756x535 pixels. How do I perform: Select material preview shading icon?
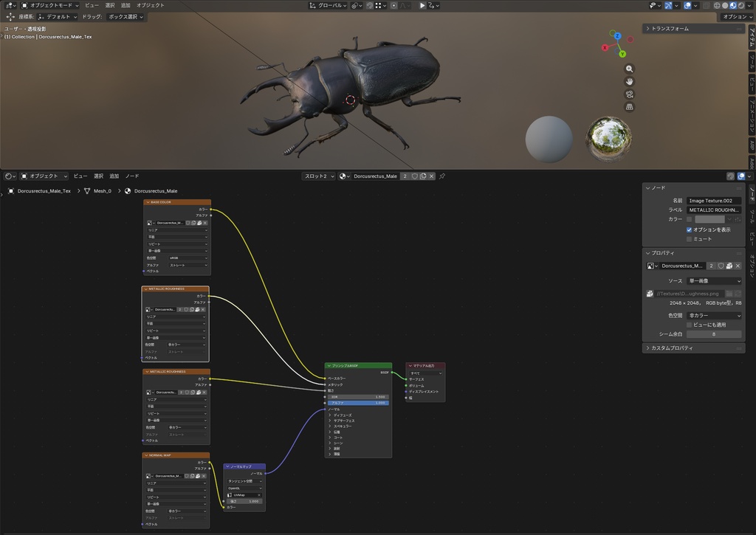pyautogui.click(x=733, y=5)
